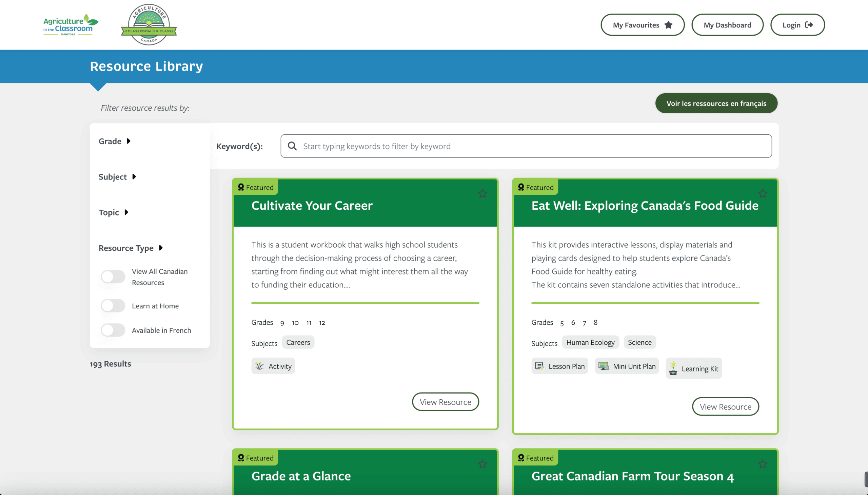Enable View All Canadian Resources toggle

point(113,277)
